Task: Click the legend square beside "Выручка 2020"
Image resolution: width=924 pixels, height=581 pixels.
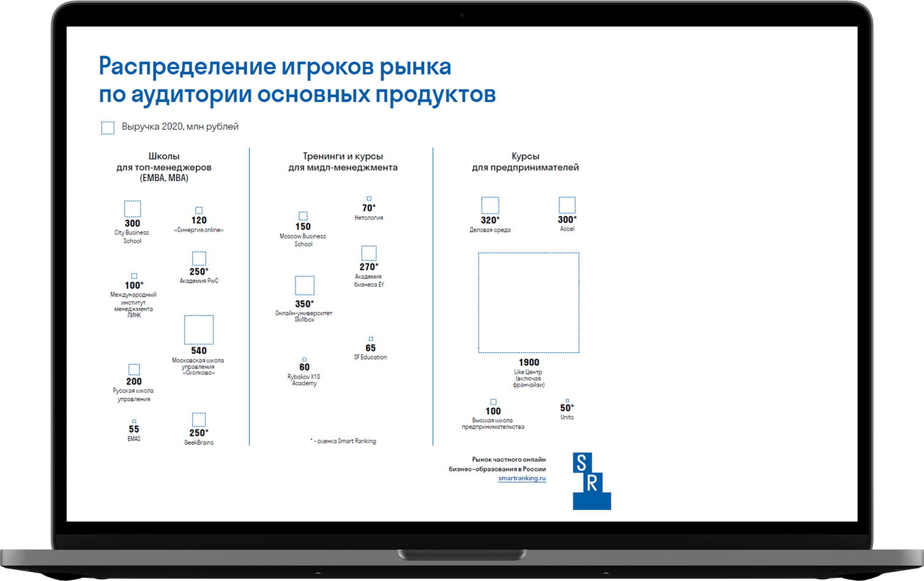Action: tap(108, 127)
